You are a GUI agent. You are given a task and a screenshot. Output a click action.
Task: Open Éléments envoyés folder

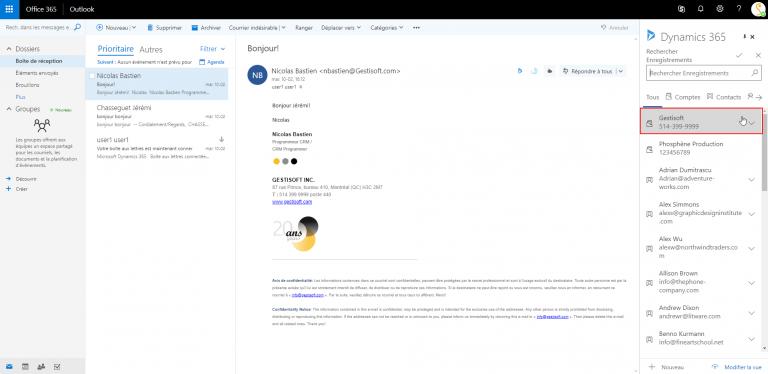pyautogui.click(x=37, y=73)
